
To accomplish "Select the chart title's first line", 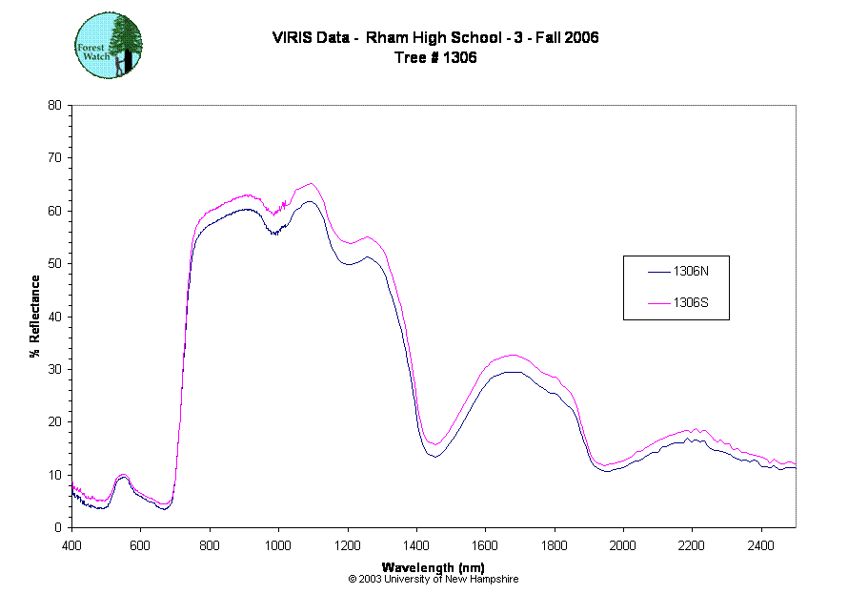I will coord(434,38).
